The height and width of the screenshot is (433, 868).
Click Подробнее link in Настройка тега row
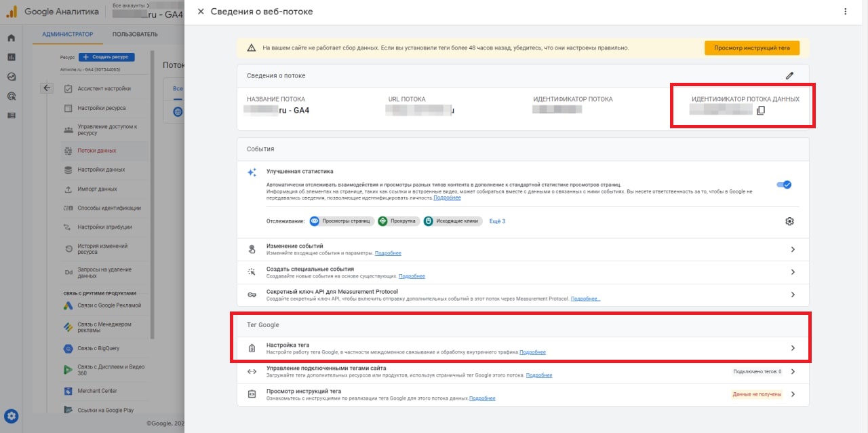(532, 352)
